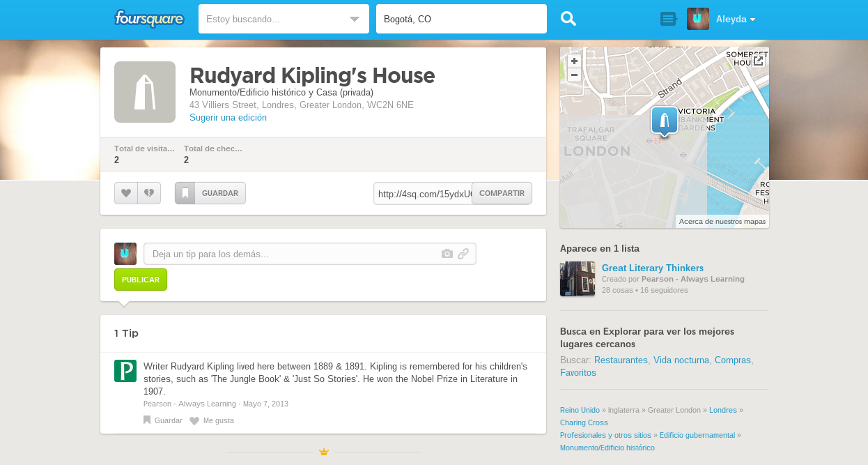
Task: Click 'Edificio gubernamental' breadcrumb link
Action: [x=697, y=435]
